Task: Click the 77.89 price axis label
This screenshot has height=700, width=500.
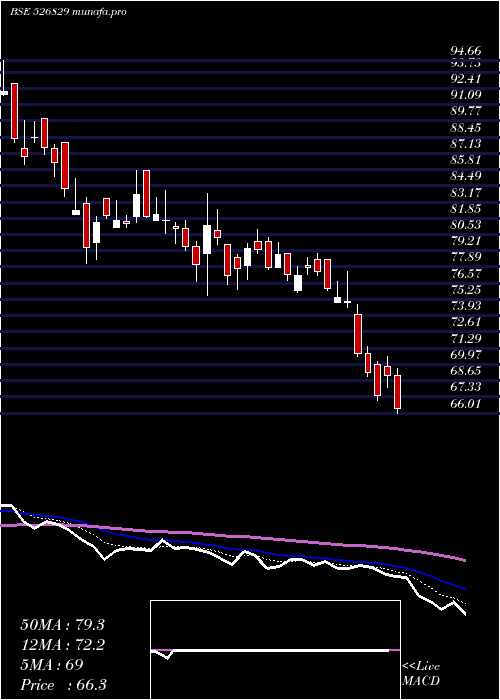Action: [x=466, y=257]
